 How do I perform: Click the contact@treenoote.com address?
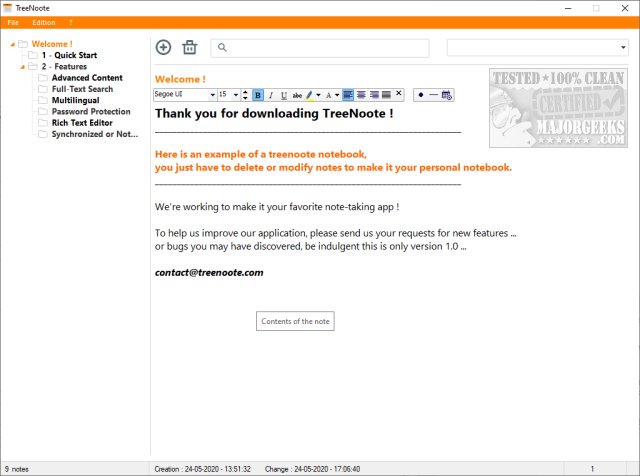click(x=209, y=273)
